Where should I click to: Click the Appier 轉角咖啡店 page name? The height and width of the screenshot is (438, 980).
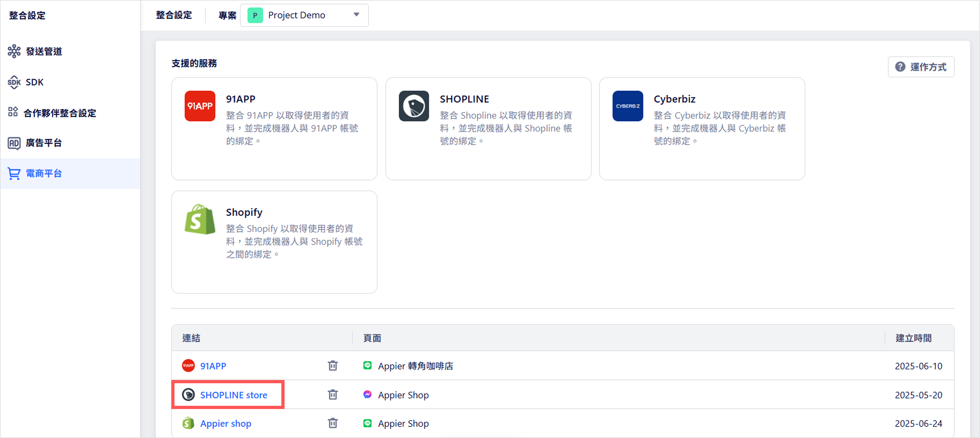tap(416, 366)
